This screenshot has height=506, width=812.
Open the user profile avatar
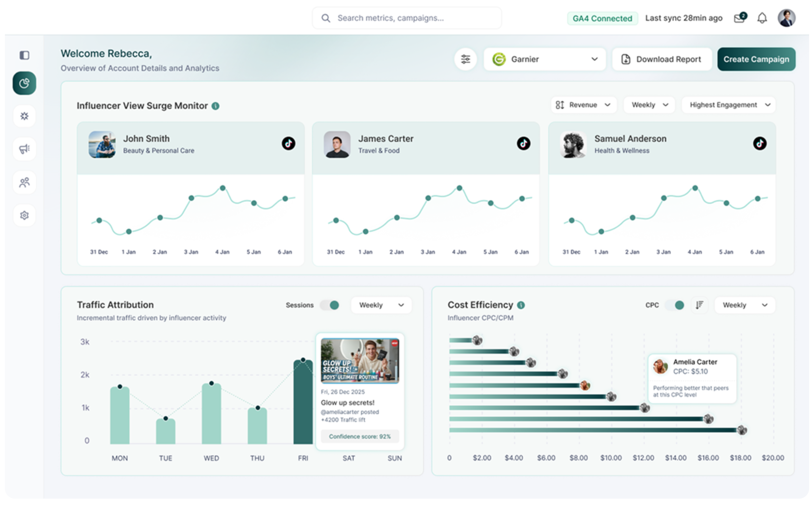[x=787, y=18]
